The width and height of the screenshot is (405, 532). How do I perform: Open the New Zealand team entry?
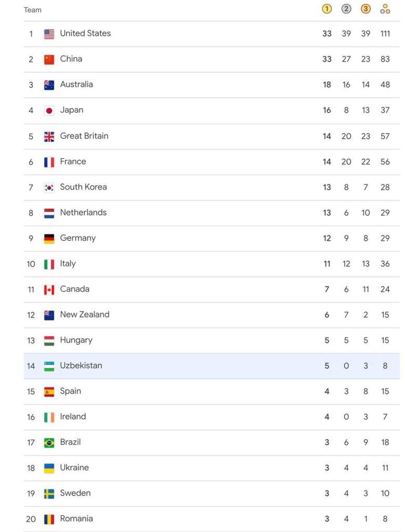click(85, 314)
